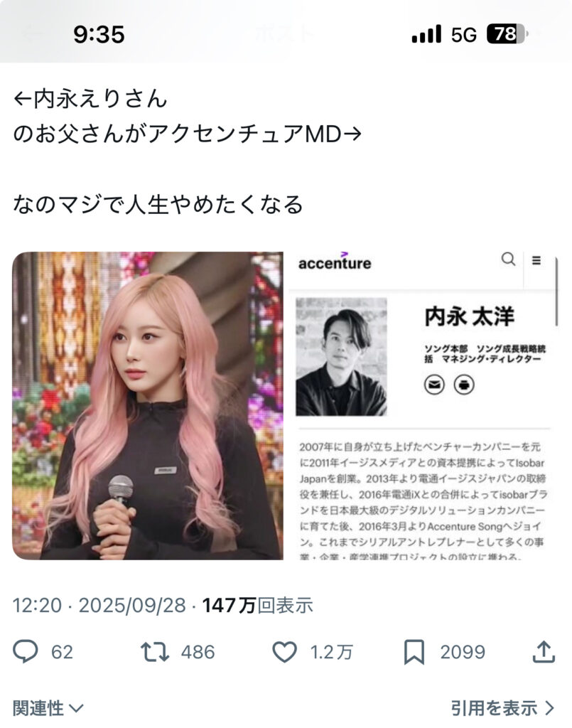Like the post with heart icon
The height and width of the screenshot is (728, 572).
pos(284,652)
